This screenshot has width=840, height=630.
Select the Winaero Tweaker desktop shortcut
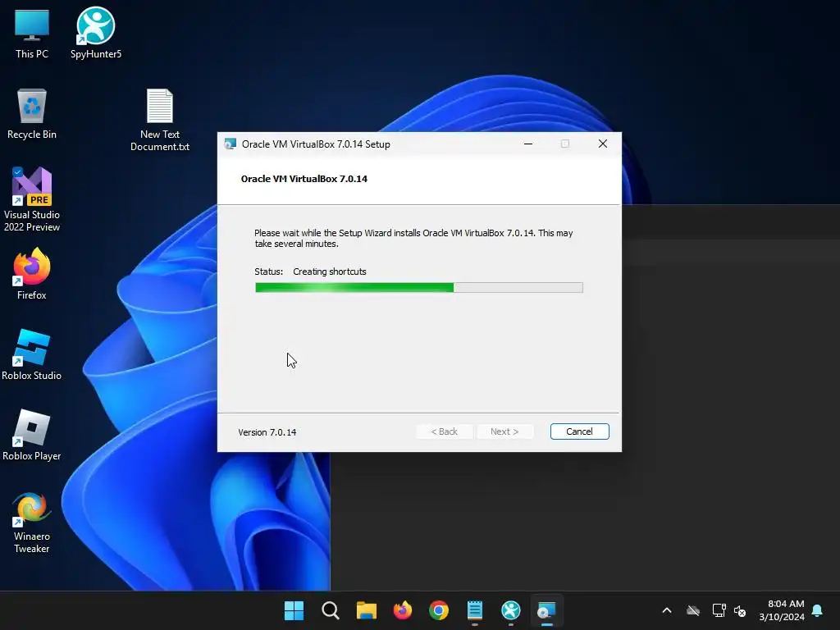32,523
